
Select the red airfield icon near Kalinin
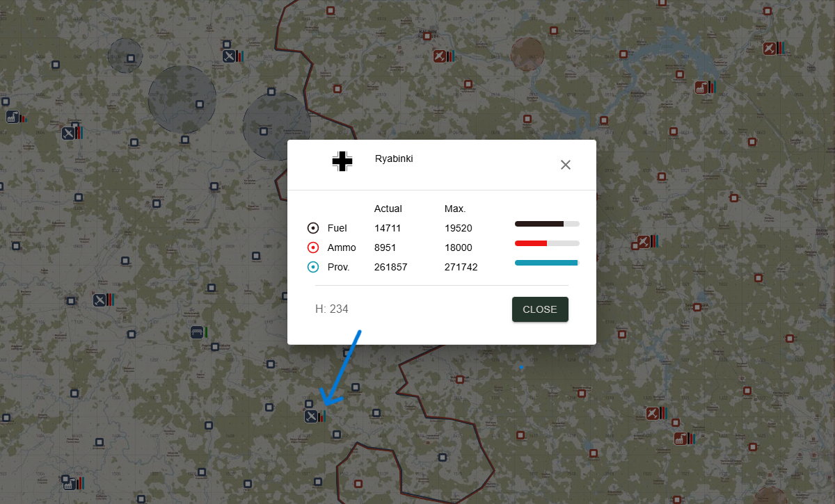[439, 56]
